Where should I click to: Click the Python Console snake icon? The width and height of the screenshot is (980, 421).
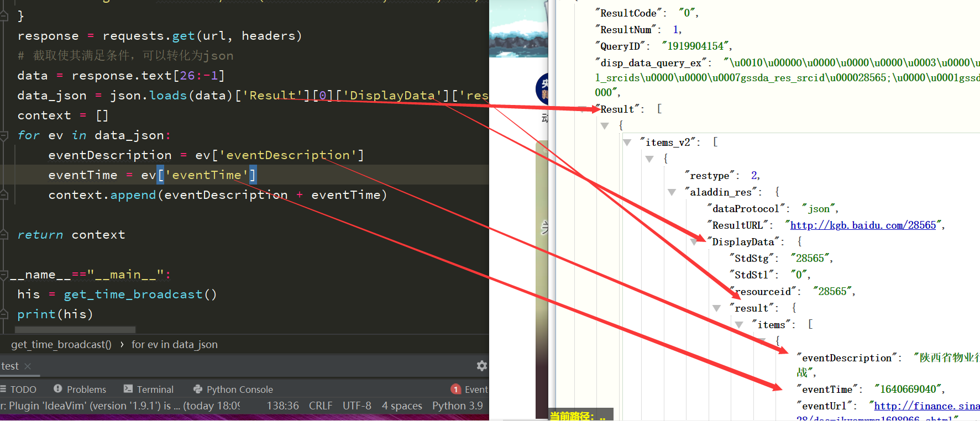tap(197, 390)
